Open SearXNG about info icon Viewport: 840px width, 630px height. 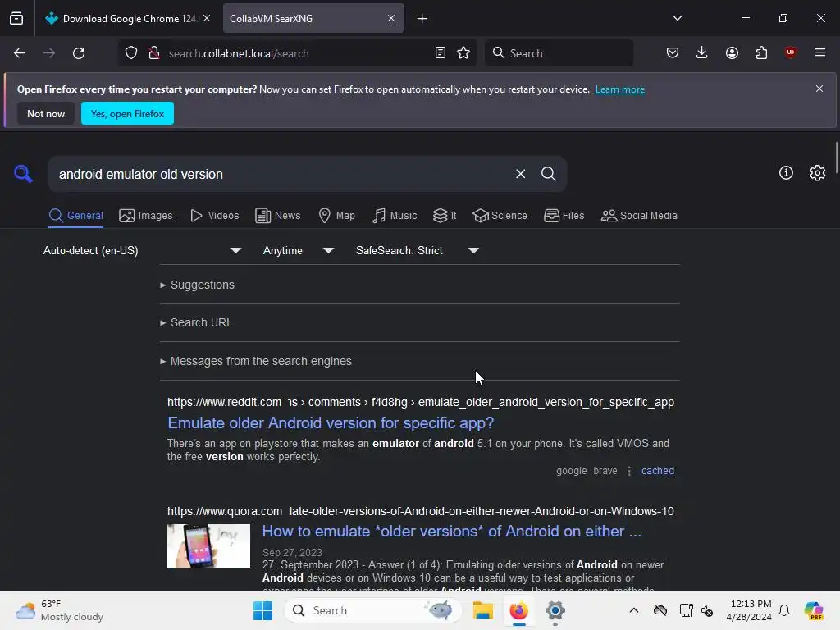(x=786, y=172)
